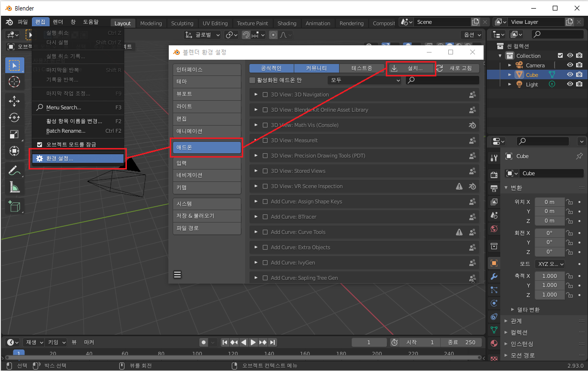Viewport: 588px width, 371px height.
Task: Open the Object Data properties tab (green triangle)
Action: [x=494, y=329]
